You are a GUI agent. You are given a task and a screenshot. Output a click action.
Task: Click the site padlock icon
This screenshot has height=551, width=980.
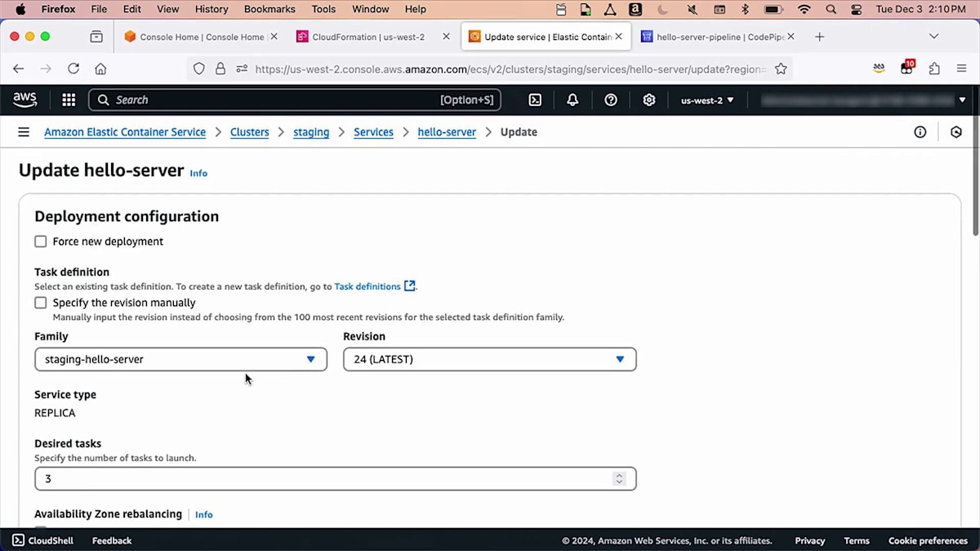point(220,69)
